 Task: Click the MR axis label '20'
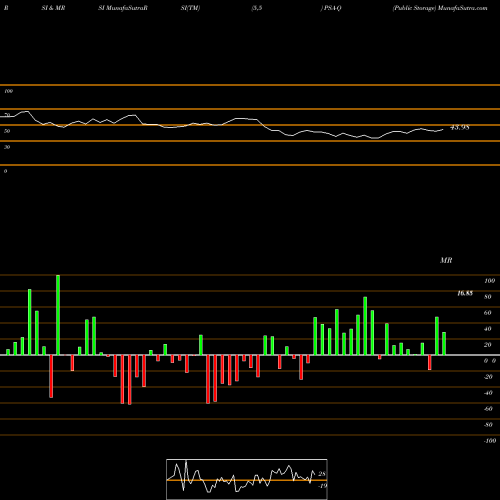pyautogui.click(x=488, y=345)
